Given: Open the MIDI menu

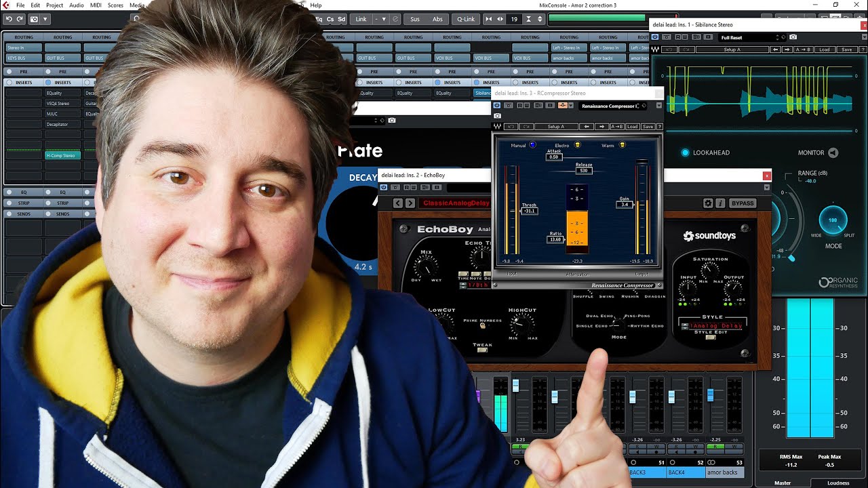Looking at the screenshot, I should pos(96,5).
